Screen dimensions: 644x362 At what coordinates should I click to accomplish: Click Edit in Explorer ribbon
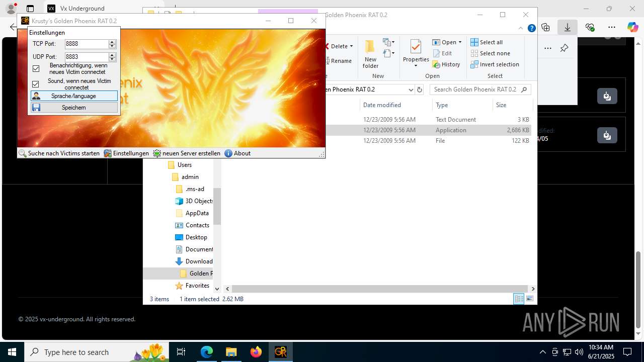point(442,53)
